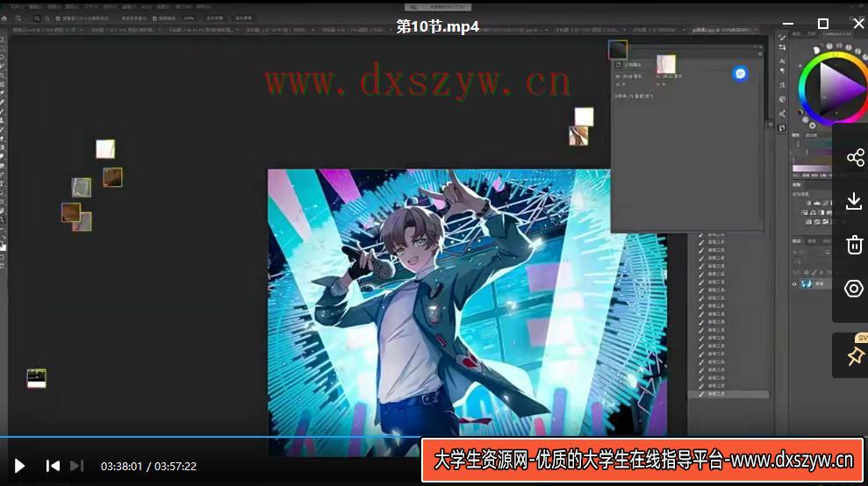Click the dark square thumbnail at panel corner

618,50
